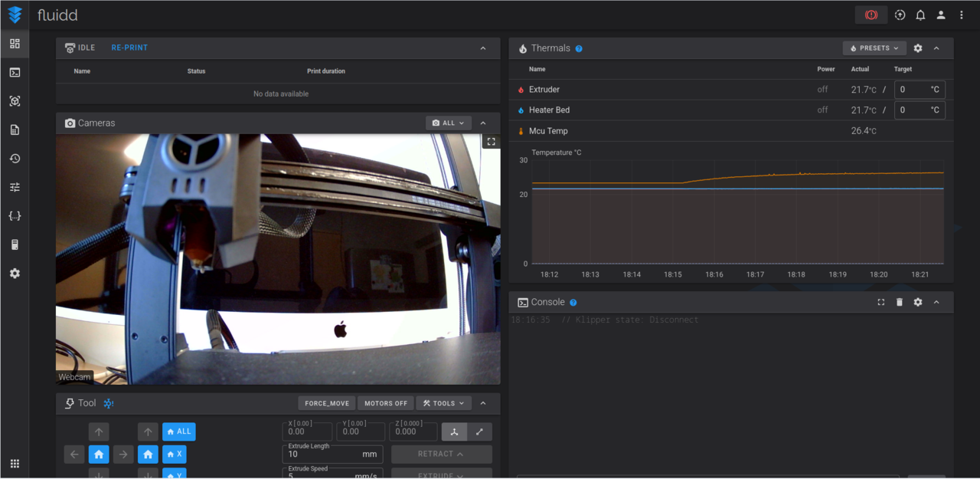Click the Console help icon
980x479 pixels.
click(x=573, y=303)
